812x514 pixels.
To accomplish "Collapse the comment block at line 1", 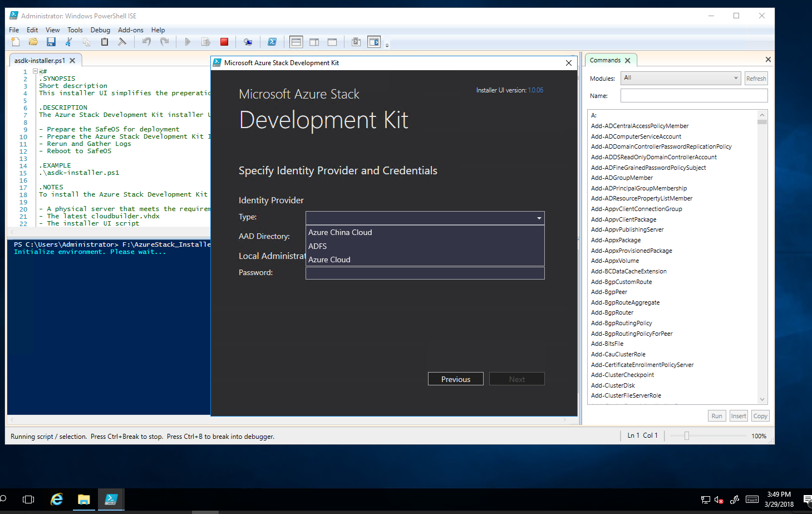I will click(x=35, y=71).
